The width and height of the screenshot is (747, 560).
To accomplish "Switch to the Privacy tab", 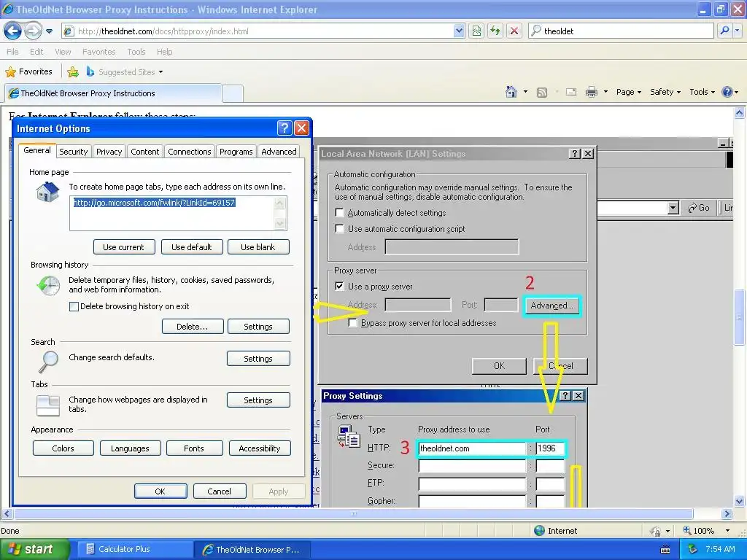I will click(109, 152).
